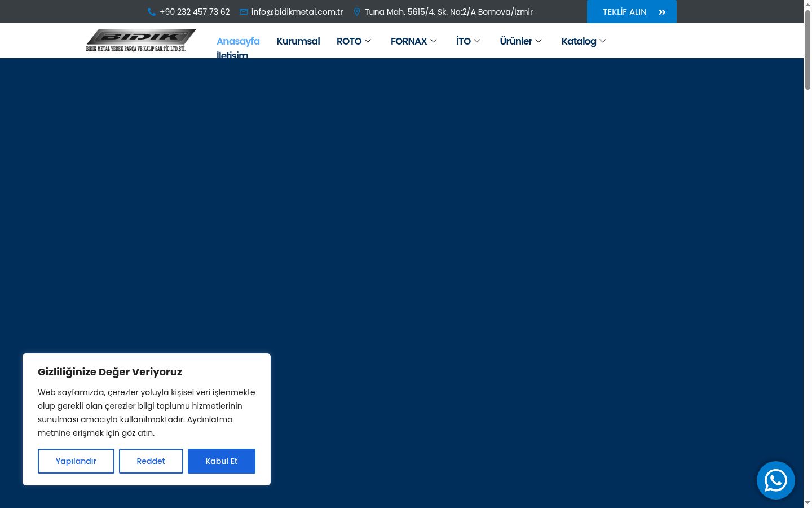
Task: Open the Kurumsal menu item
Action: tap(298, 41)
